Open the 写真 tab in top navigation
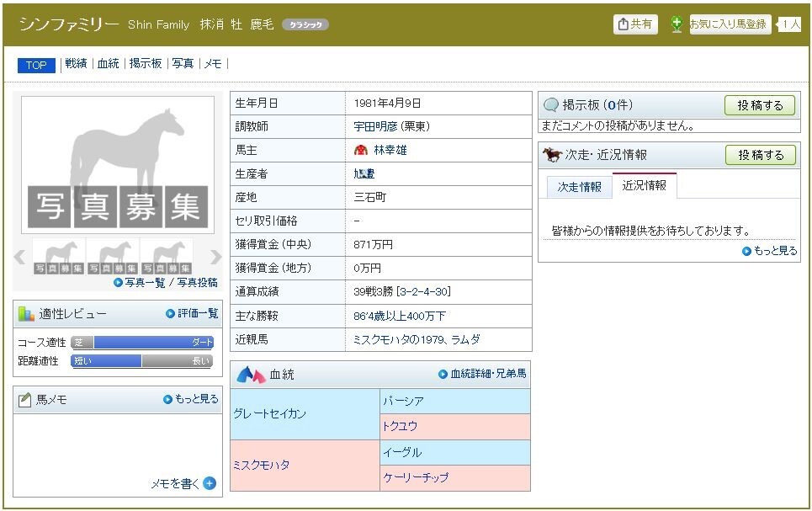 [x=183, y=63]
